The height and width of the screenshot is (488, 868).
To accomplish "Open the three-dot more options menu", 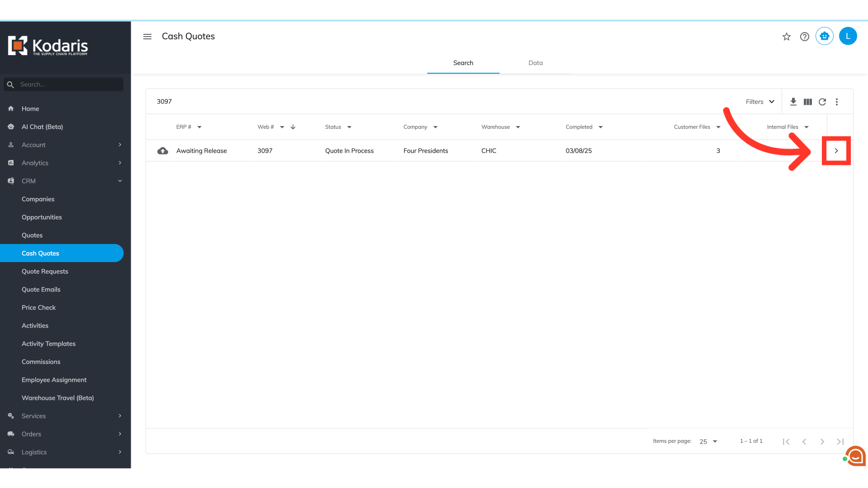I will point(837,102).
